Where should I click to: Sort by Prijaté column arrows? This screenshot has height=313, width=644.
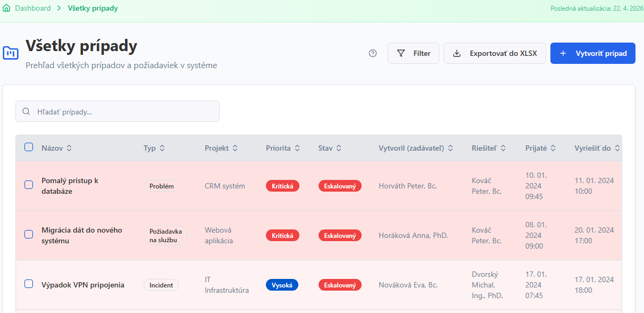click(553, 148)
